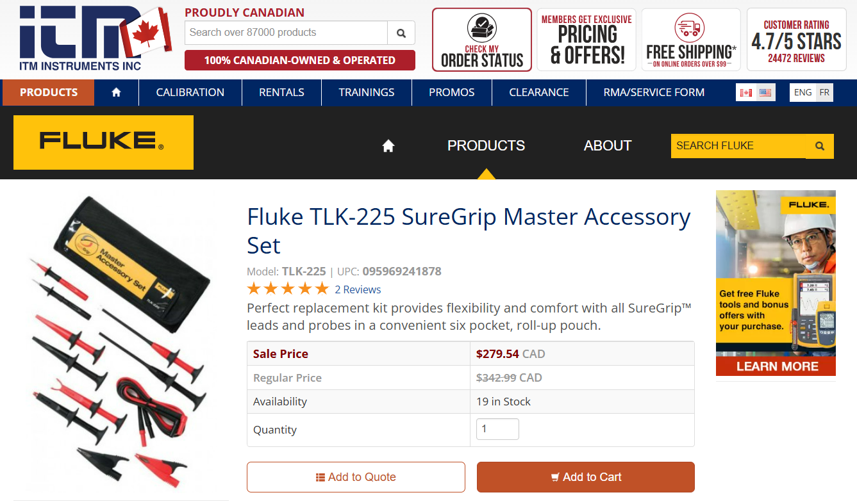Open the CLEARANCE menu item
This screenshot has height=504, width=857.
click(x=538, y=92)
